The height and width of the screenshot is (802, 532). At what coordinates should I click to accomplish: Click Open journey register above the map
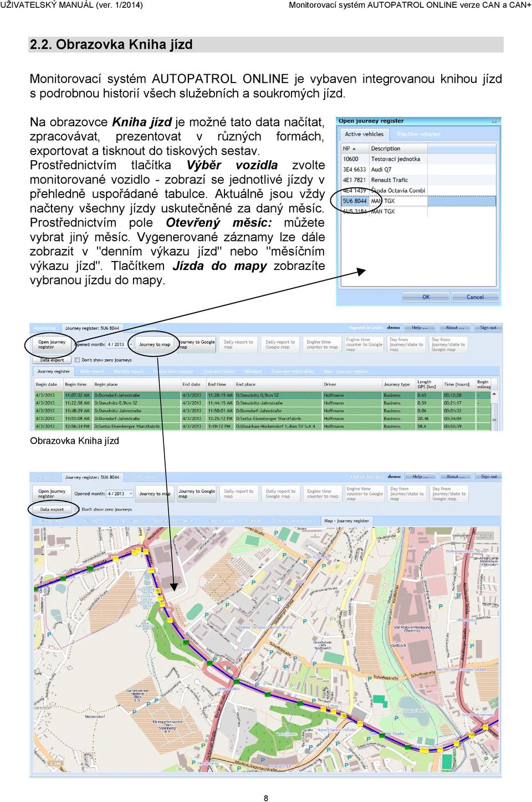[52, 493]
